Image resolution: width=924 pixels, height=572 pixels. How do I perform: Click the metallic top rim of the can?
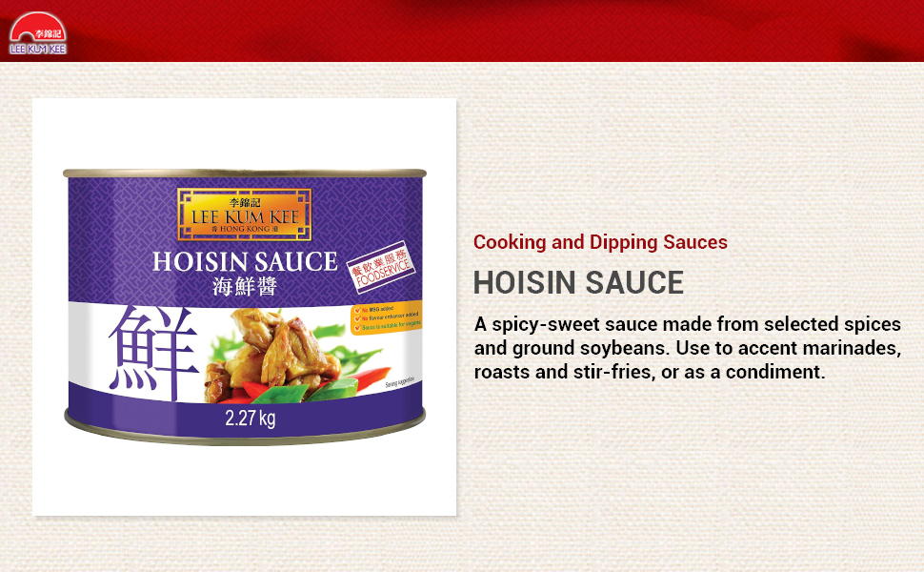[245, 174]
